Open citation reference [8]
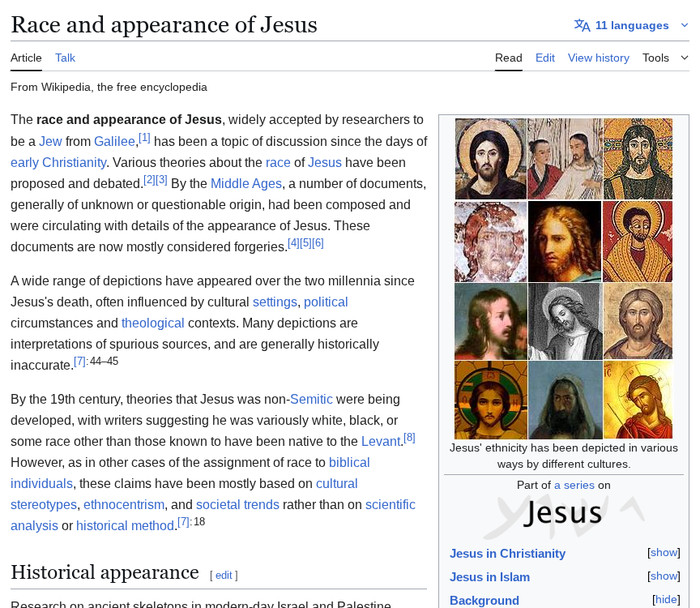700x608 pixels. [x=409, y=438]
